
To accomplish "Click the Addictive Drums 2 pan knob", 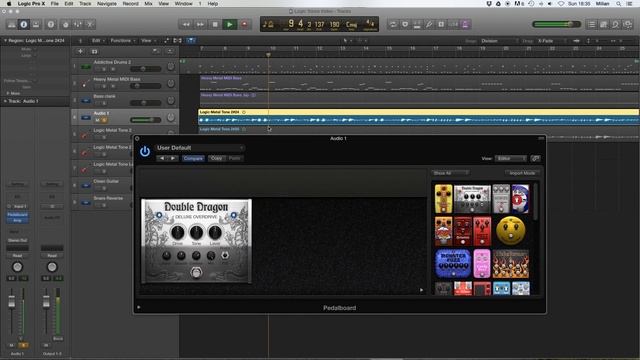I will (x=171, y=66).
